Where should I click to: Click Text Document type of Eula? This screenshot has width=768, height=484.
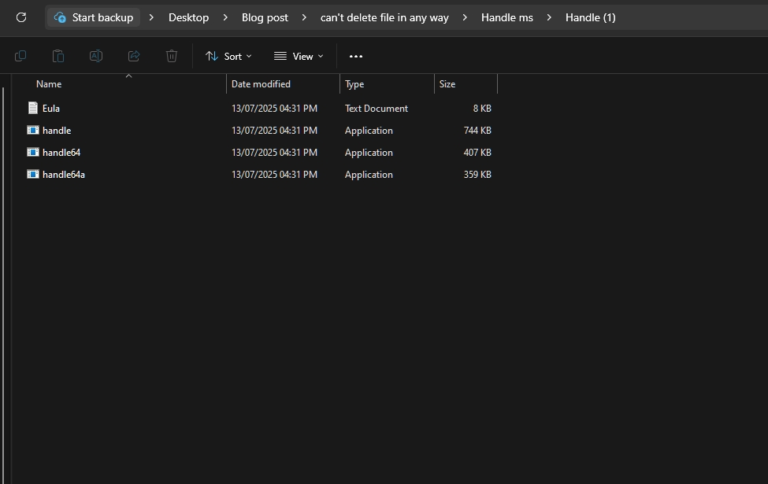tap(376, 108)
